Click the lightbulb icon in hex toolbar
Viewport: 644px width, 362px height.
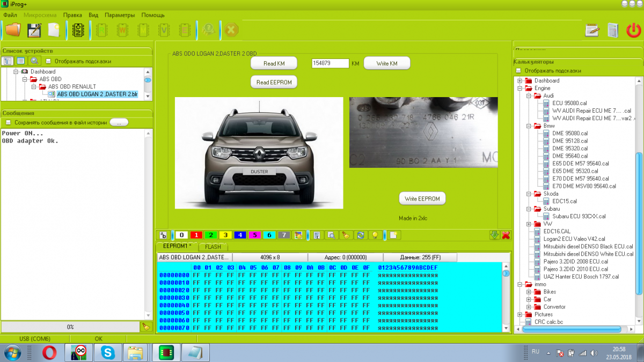(375, 235)
